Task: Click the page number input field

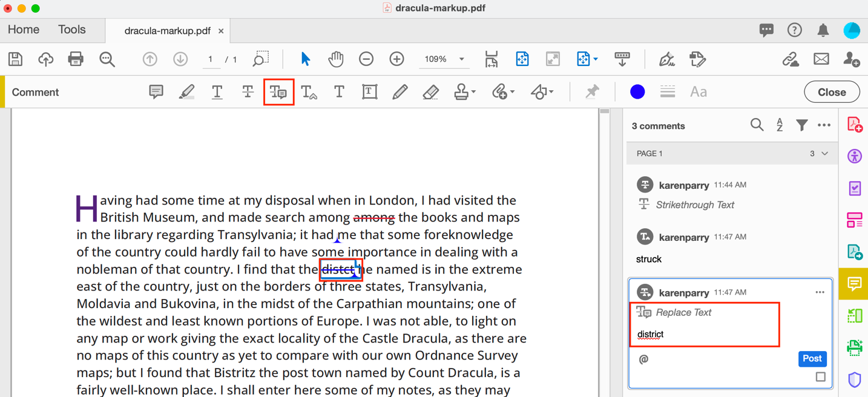Action: click(x=211, y=59)
